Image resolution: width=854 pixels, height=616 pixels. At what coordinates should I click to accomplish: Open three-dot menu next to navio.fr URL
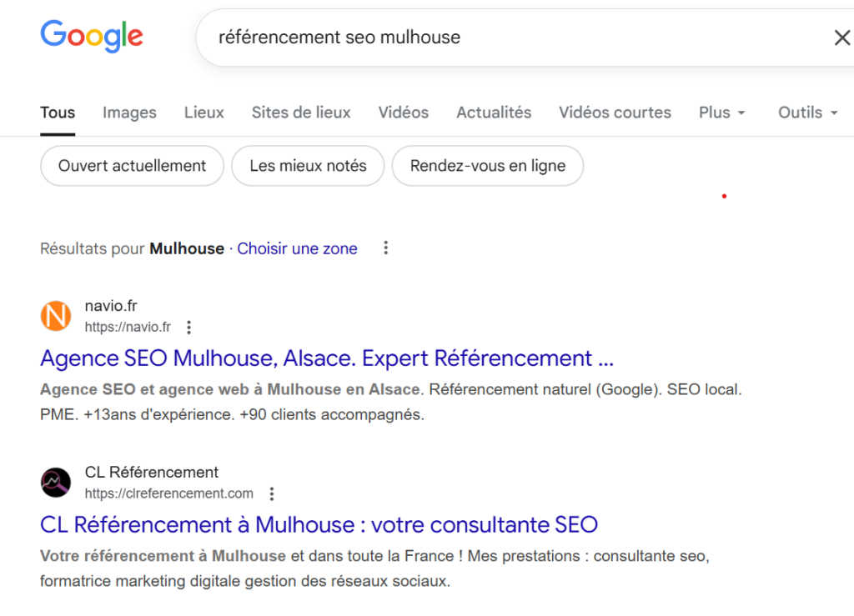pos(189,327)
